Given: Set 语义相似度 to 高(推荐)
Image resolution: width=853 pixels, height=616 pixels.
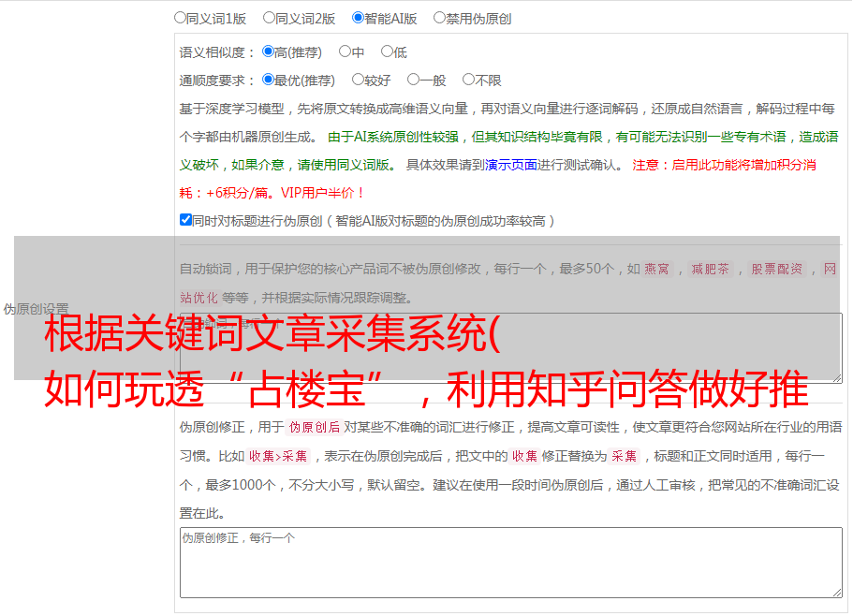Looking at the screenshot, I should (268, 51).
